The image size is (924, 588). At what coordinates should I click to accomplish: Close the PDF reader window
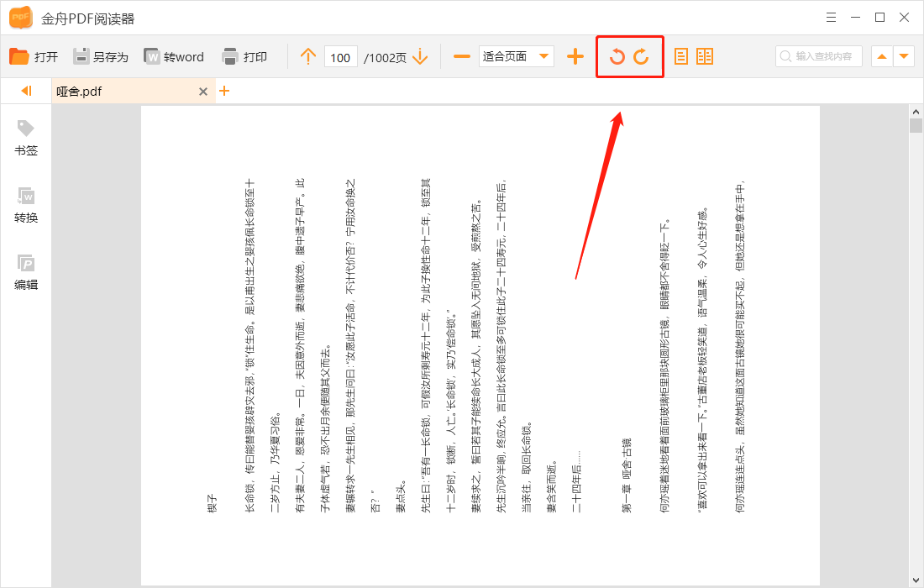[905, 18]
